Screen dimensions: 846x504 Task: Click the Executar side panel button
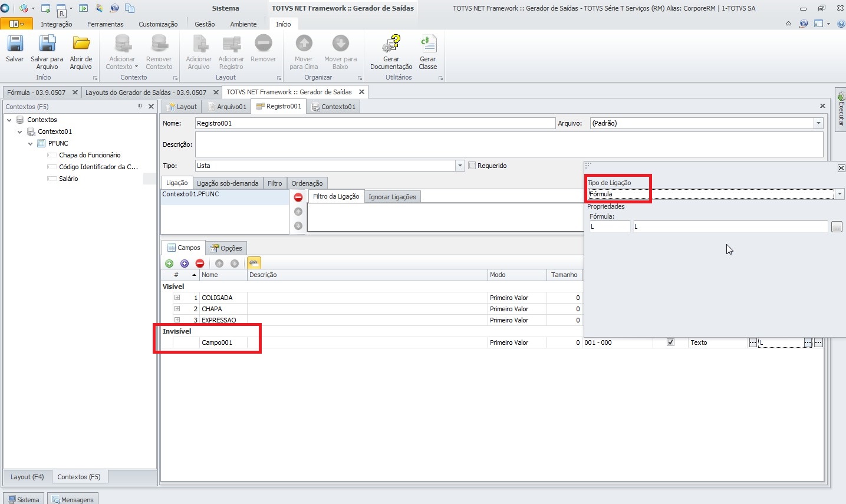[x=841, y=110]
